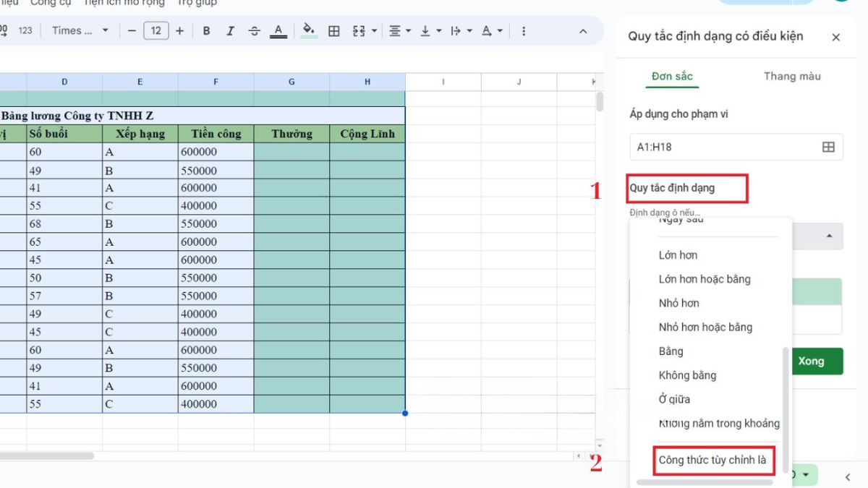The image size is (868, 488).
Task: Click the cell containing 68
Action: pyautogui.click(x=64, y=224)
